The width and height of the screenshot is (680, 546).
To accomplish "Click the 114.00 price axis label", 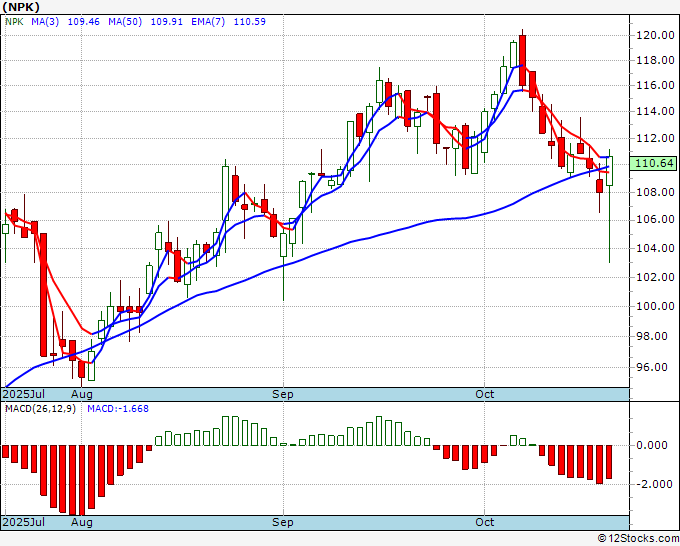I will click(655, 112).
